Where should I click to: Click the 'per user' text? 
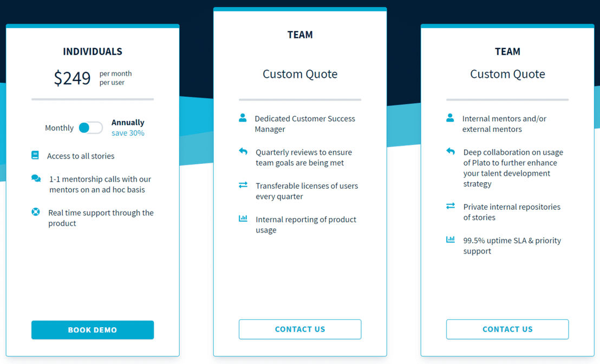(112, 83)
